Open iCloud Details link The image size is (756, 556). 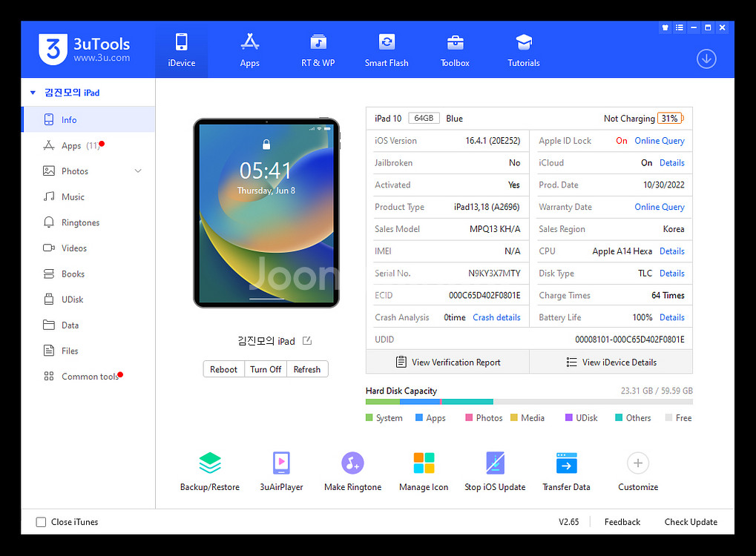click(x=672, y=163)
